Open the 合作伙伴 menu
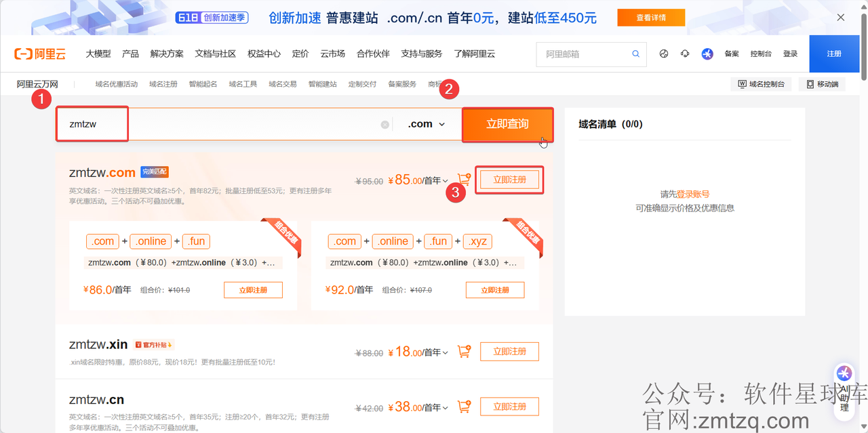This screenshot has width=868, height=433. tap(373, 54)
